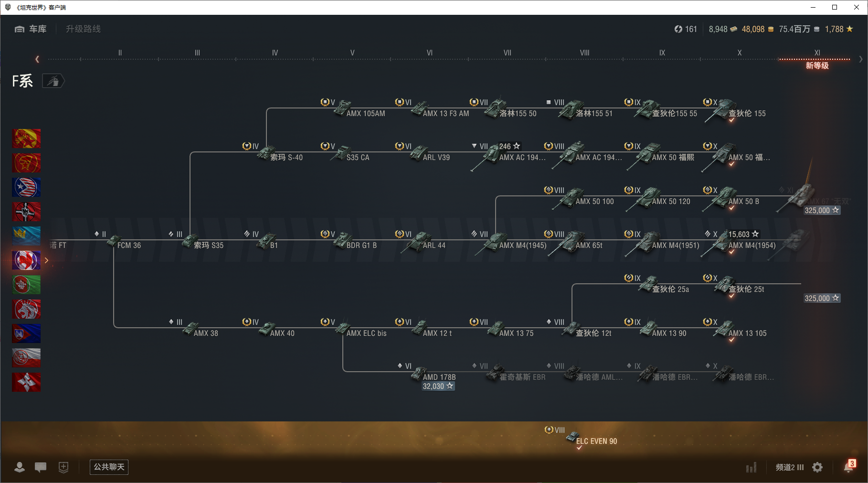Click the add channel plus icon
The image size is (868, 483).
[x=64, y=467]
